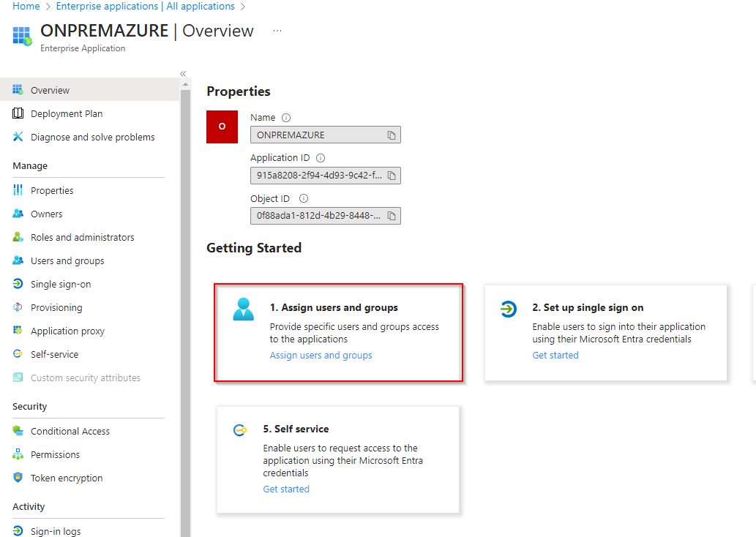Screen dimensions: 756x537
Task: Click the Application ID text field
Action: (x=326, y=176)
